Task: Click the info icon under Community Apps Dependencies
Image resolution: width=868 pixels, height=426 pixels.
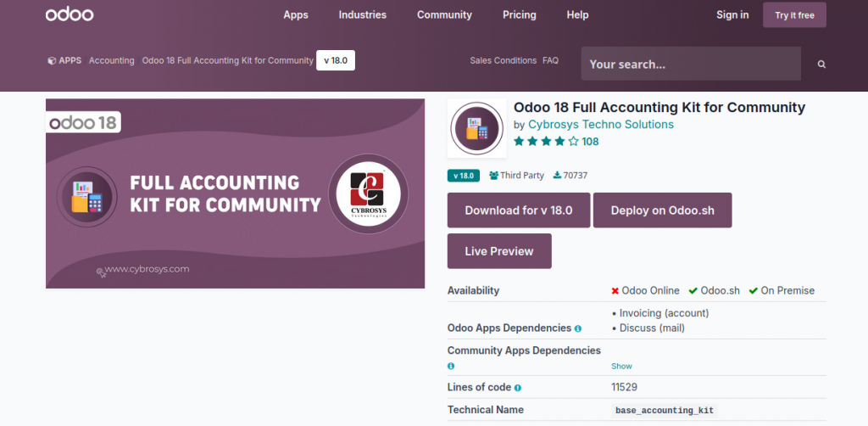Action: [x=451, y=367]
